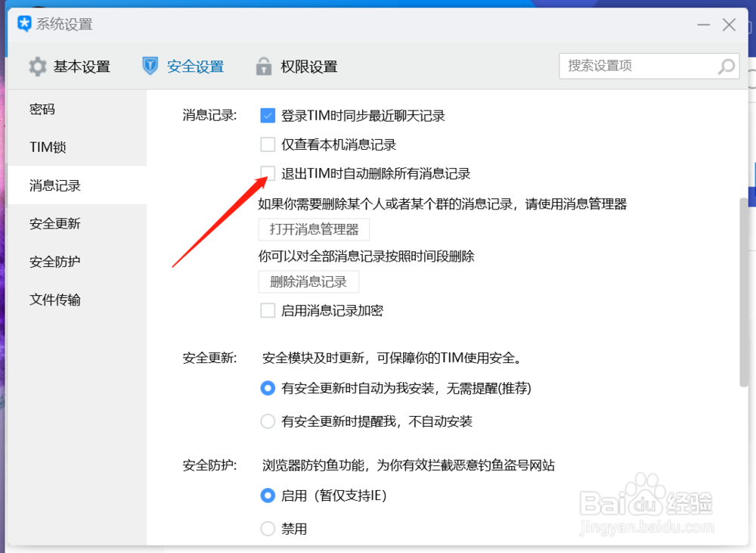Uncheck 登录TIM时同步最近聊天记录

(268, 116)
